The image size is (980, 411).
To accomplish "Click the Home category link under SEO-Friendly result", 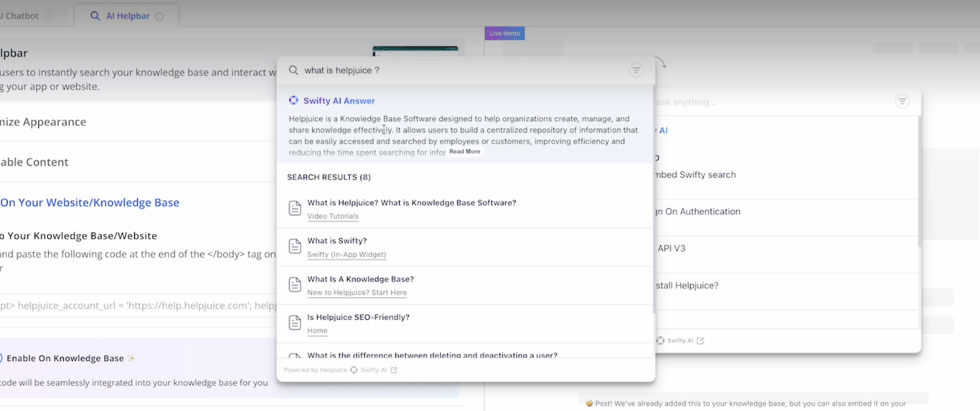I will [x=317, y=331].
